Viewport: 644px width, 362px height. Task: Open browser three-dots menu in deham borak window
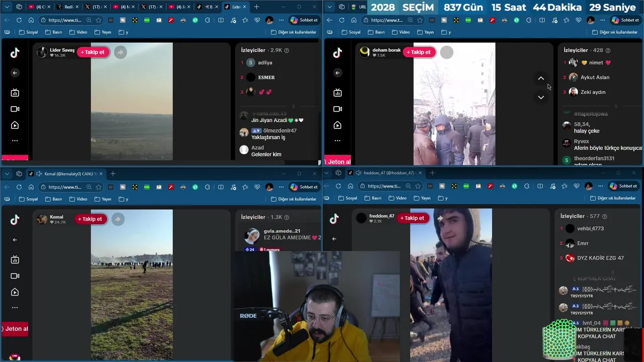click(x=602, y=20)
